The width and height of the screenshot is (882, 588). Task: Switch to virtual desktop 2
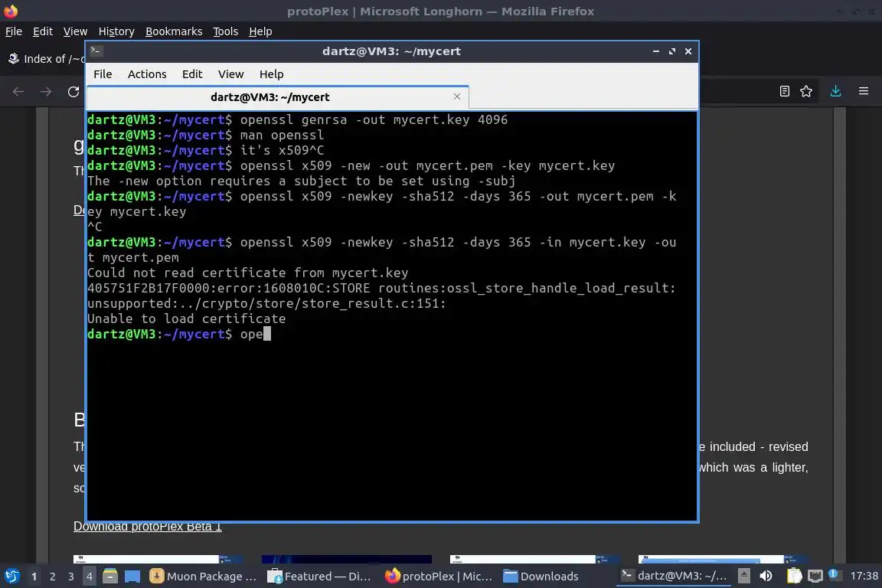click(53, 577)
